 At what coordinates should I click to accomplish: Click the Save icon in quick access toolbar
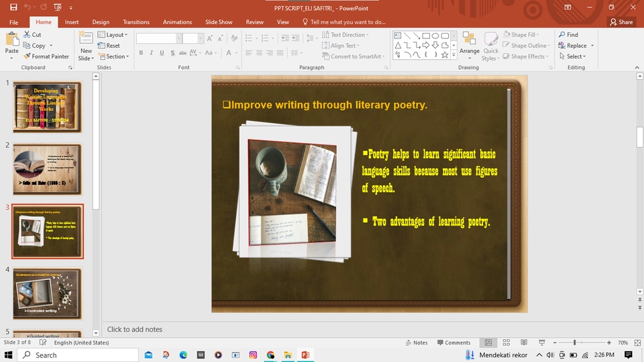tap(12, 7)
